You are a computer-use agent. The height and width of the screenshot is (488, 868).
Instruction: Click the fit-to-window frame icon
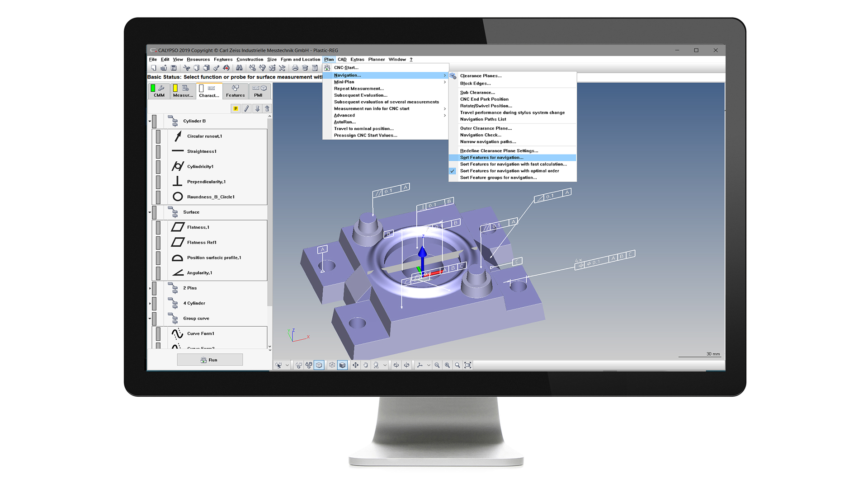click(x=468, y=365)
